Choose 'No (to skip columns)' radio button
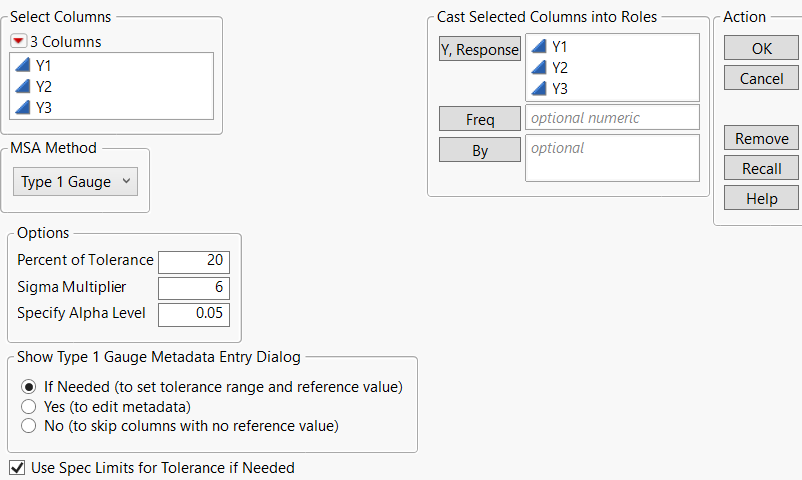This screenshot has width=802, height=480. point(29,426)
